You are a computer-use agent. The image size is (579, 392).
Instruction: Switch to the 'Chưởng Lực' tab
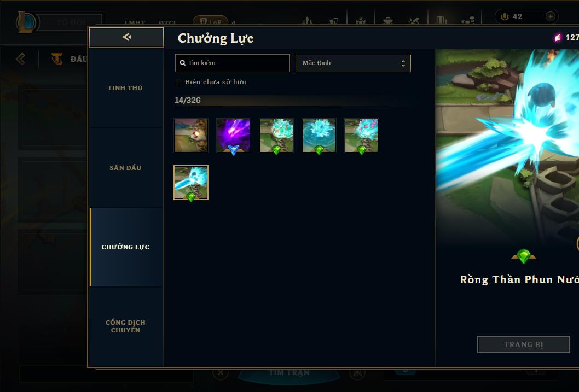point(125,247)
